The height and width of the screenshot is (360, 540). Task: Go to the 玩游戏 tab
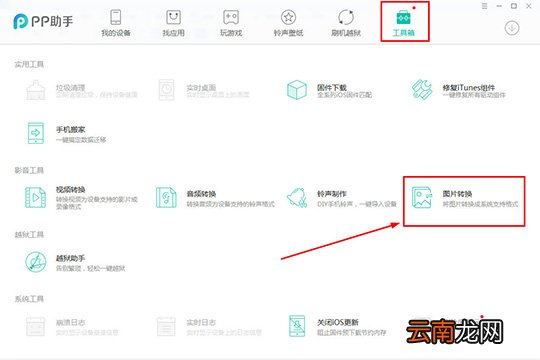point(231,23)
